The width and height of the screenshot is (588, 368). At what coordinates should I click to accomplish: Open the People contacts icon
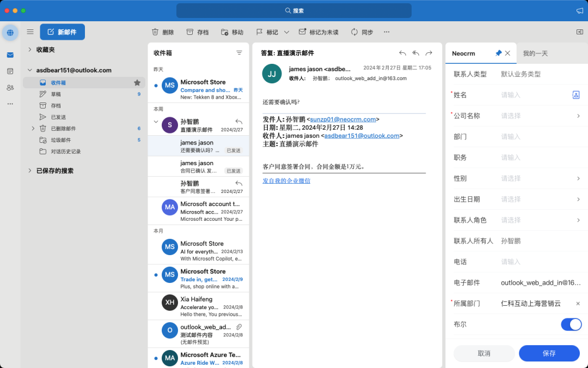tap(10, 88)
